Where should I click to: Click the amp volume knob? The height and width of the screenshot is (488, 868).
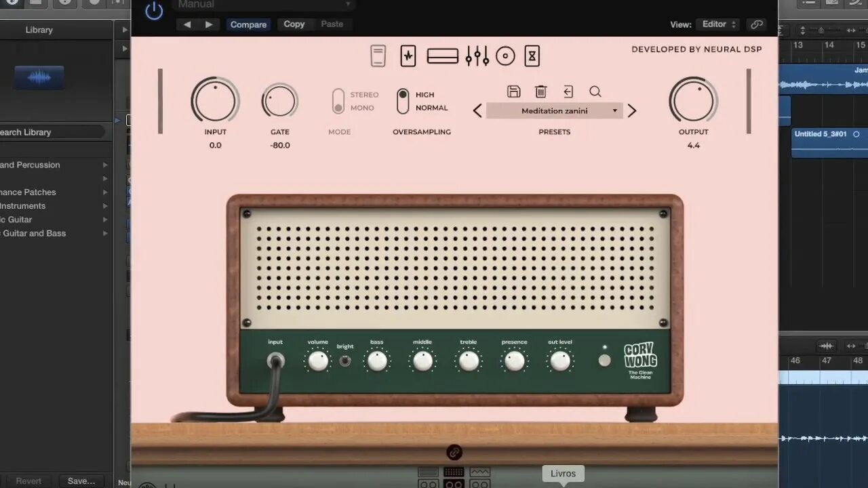(x=318, y=361)
